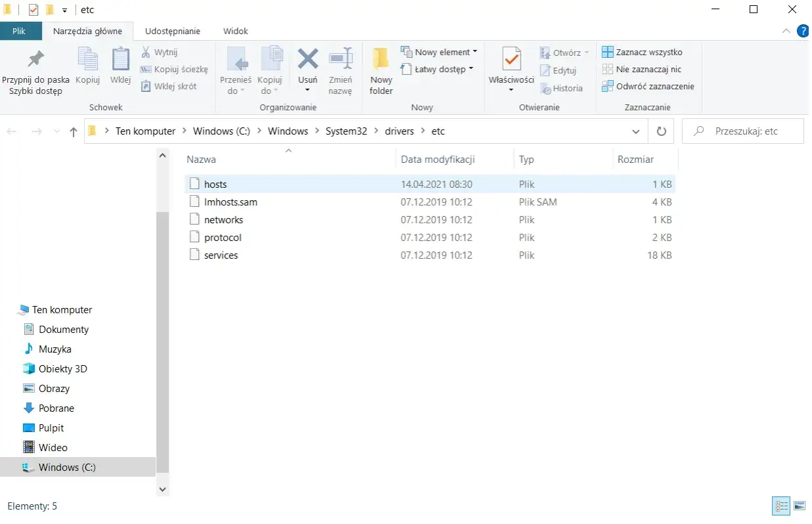The image size is (812, 524).
Task: Open address bar history dropdown chevron
Action: coord(635,131)
